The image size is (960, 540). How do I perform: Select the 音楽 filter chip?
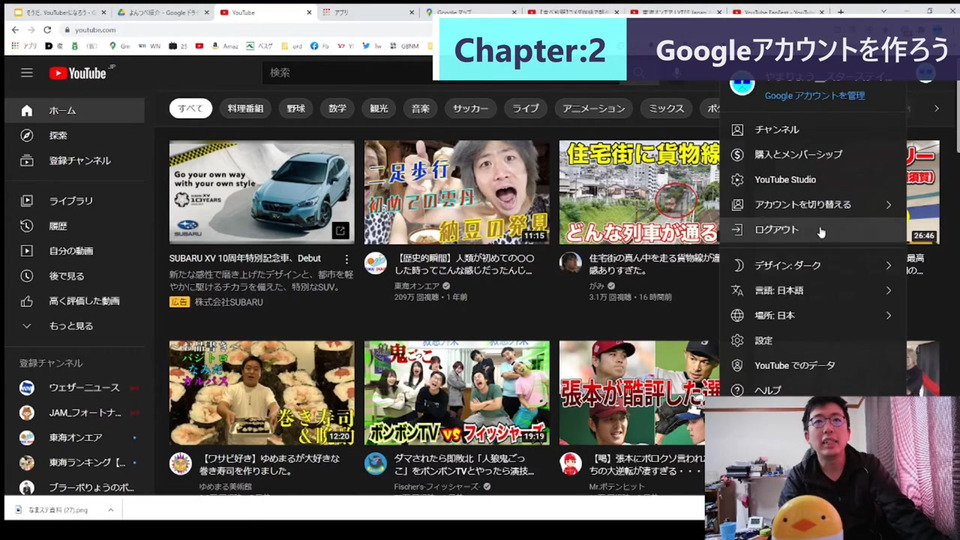(x=421, y=108)
